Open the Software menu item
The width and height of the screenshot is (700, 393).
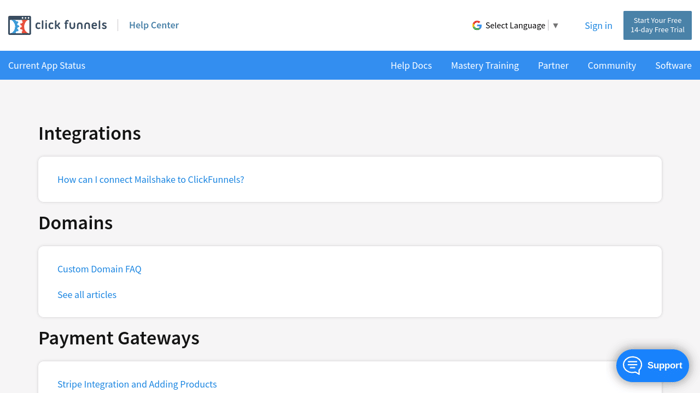[x=673, y=65]
